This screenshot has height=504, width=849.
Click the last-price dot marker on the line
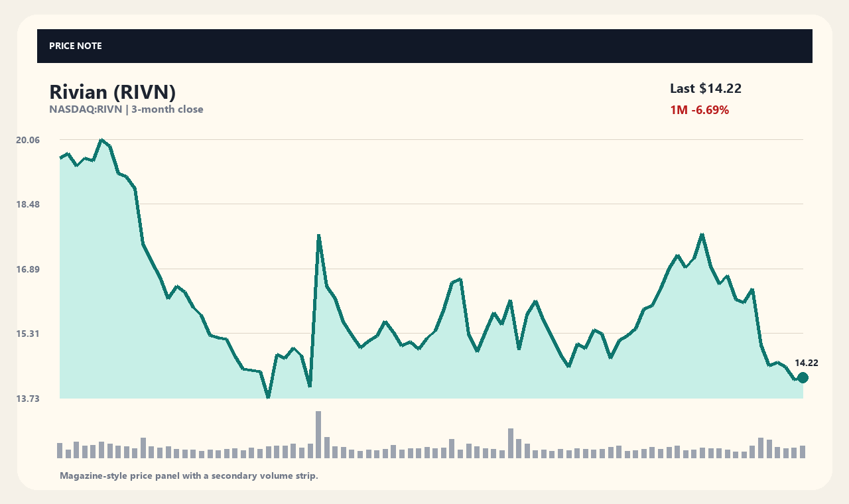tap(803, 378)
